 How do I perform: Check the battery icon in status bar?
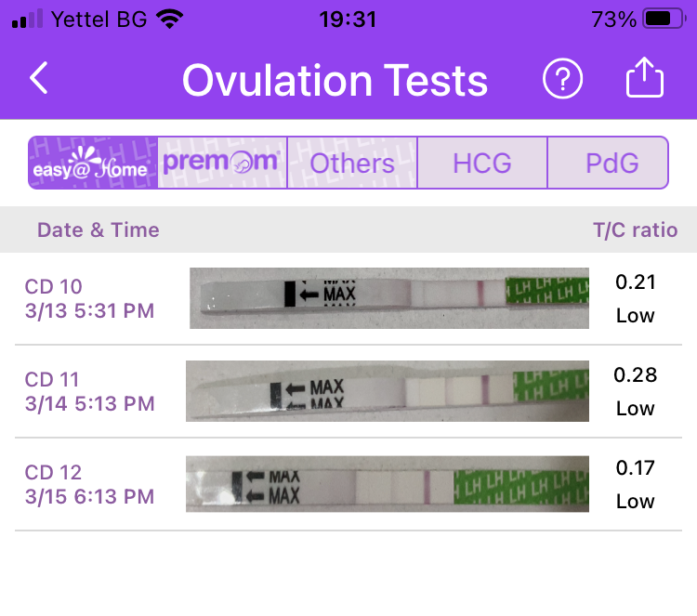(663, 19)
